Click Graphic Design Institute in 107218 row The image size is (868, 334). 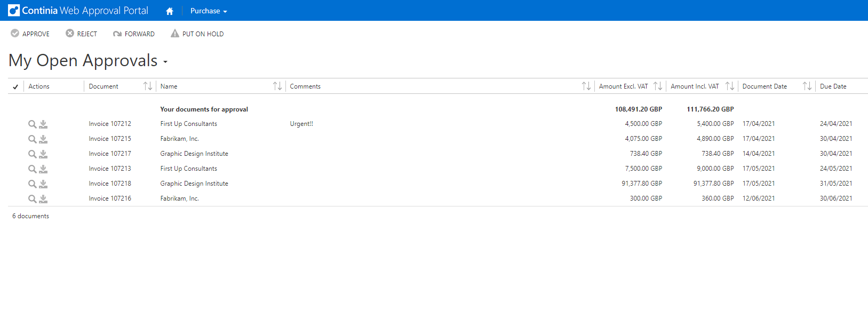pyautogui.click(x=194, y=184)
